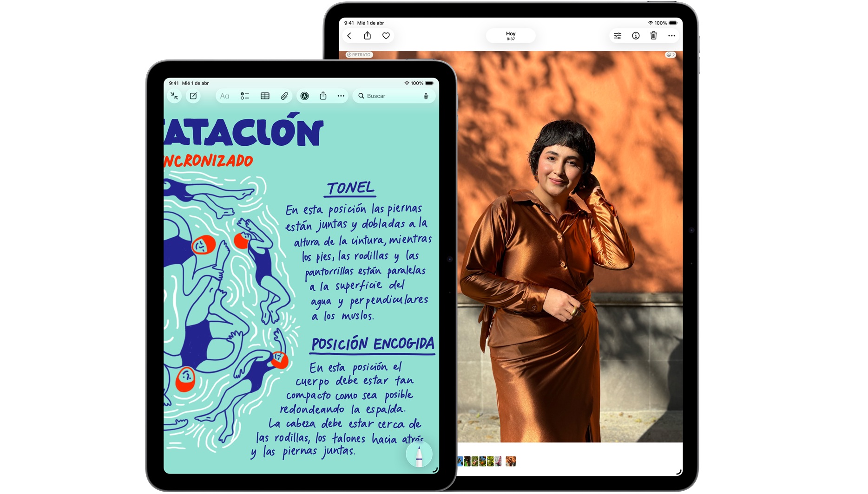
Task: Tap the collapse full-screen arrows in Notes
Action: [174, 96]
